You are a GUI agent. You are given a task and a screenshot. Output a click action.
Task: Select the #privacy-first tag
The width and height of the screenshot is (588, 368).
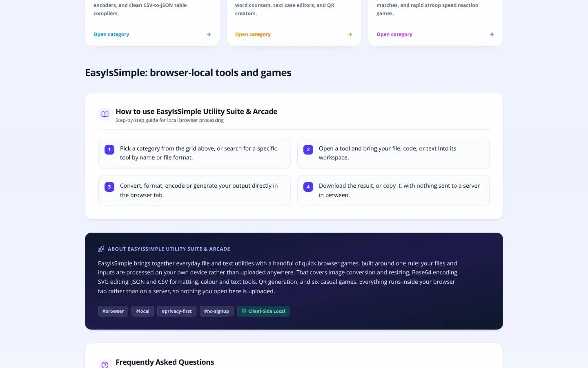177,311
